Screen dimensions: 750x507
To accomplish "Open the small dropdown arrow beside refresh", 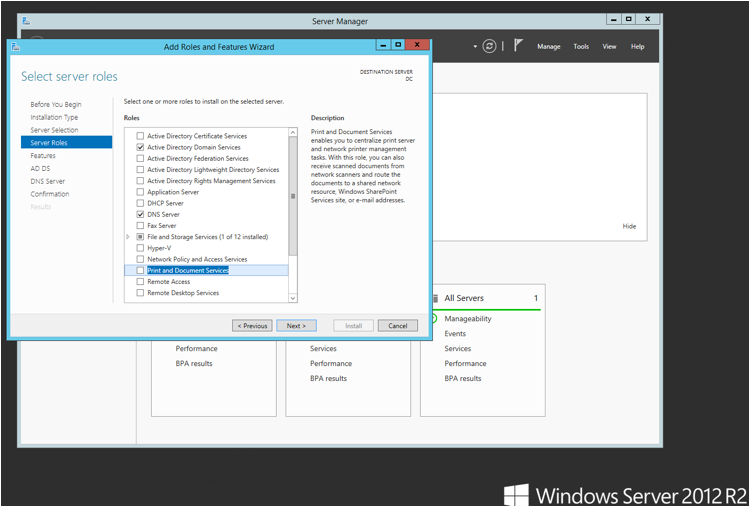I will [475, 46].
